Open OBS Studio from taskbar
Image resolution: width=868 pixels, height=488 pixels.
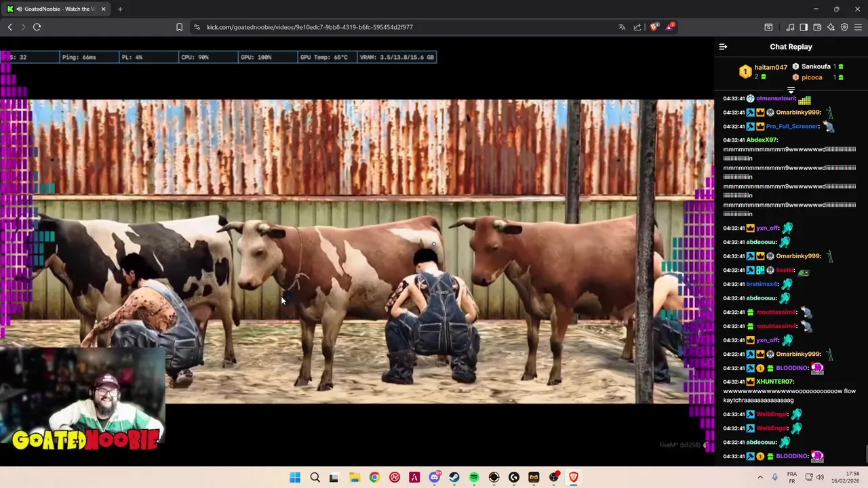(554, 477)
